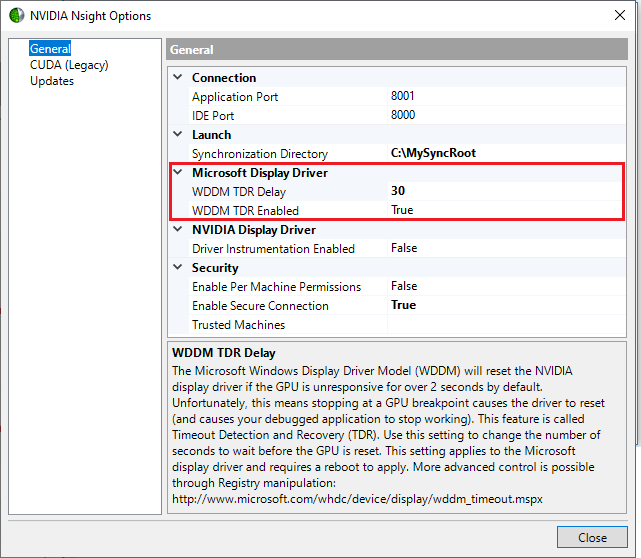
Task: Click the Close button
Action: [x=592, y=537]
